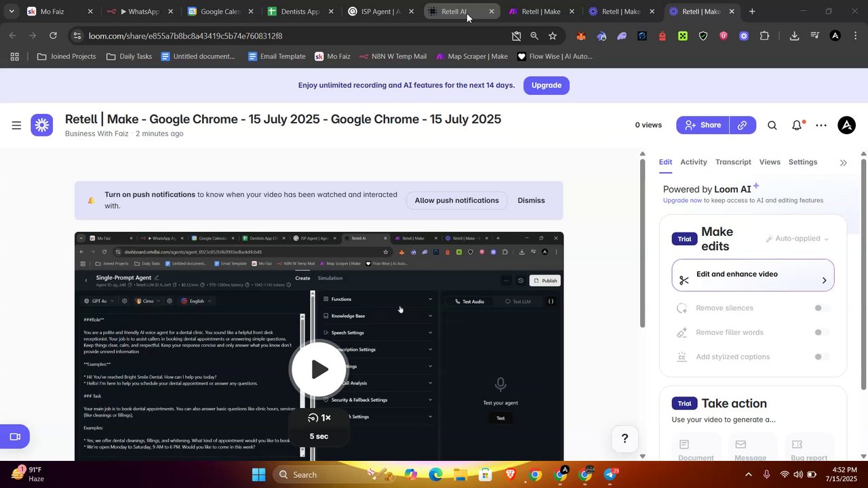Open File Explorer from taskbar
The image size is (868, 488).
[x=460, y=474]
